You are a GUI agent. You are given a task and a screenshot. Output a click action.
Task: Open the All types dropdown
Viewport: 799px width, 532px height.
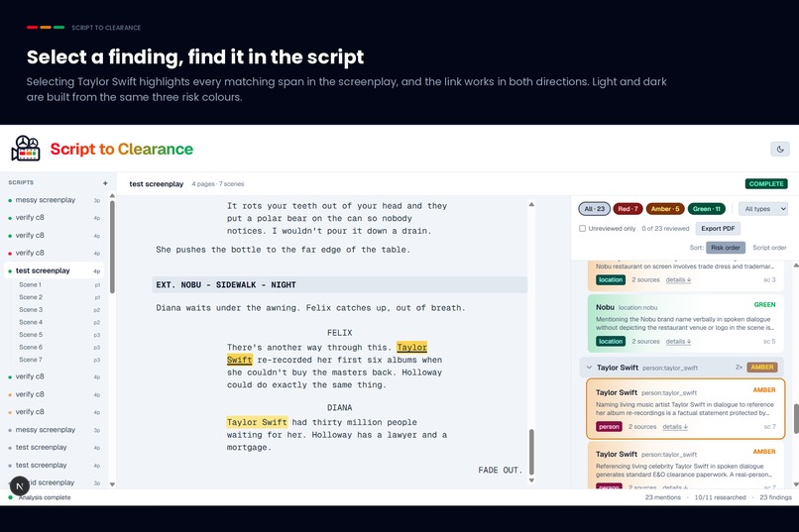tap(763, 209)
